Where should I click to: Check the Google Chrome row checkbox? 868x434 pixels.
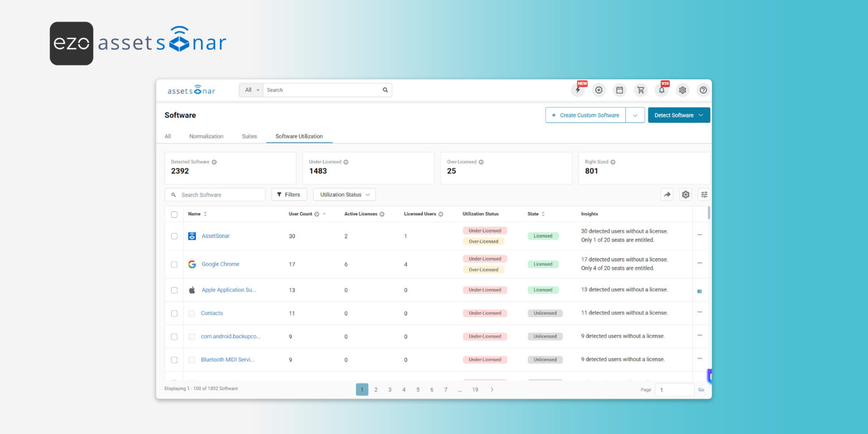[x=174, y=264]
